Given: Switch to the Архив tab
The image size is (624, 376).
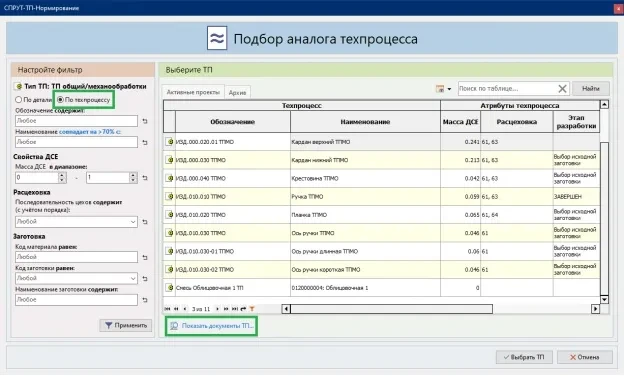Looking at the screenshot, I should point(238,93).
